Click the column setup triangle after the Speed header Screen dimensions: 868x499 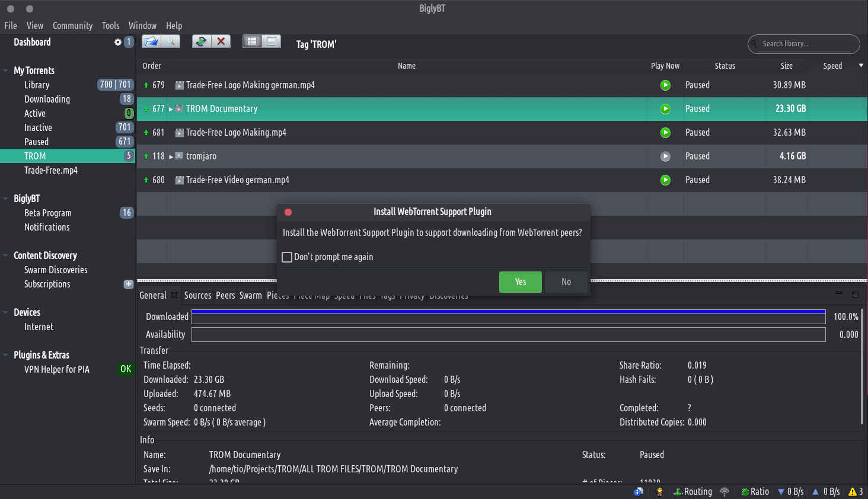click(861, 66)
